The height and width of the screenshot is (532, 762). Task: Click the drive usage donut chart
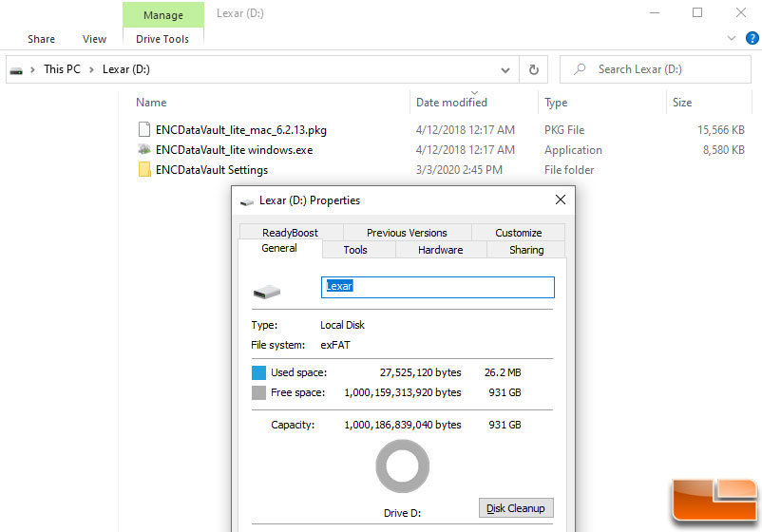tap(403, 465)
